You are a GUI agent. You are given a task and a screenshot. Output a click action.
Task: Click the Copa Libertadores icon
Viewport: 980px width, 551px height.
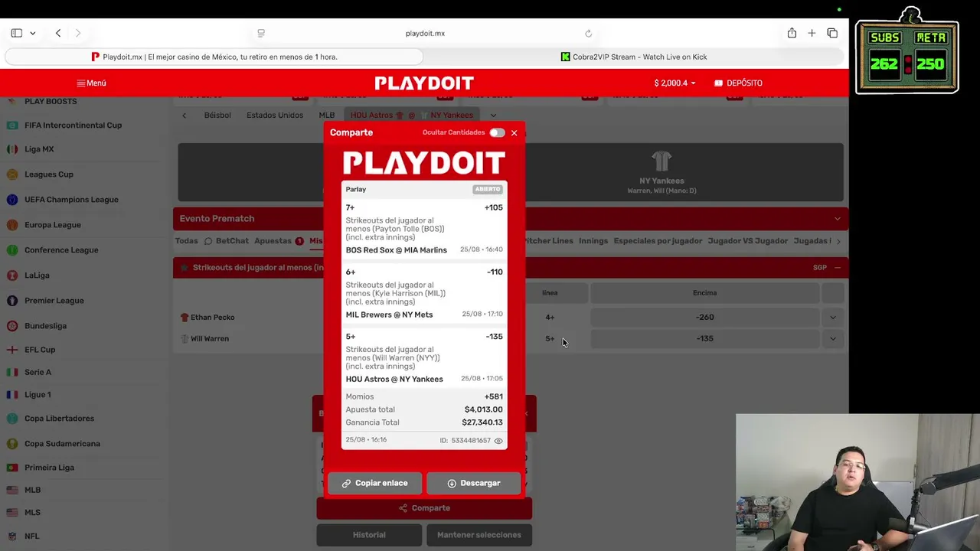click(x=12, y=419)
